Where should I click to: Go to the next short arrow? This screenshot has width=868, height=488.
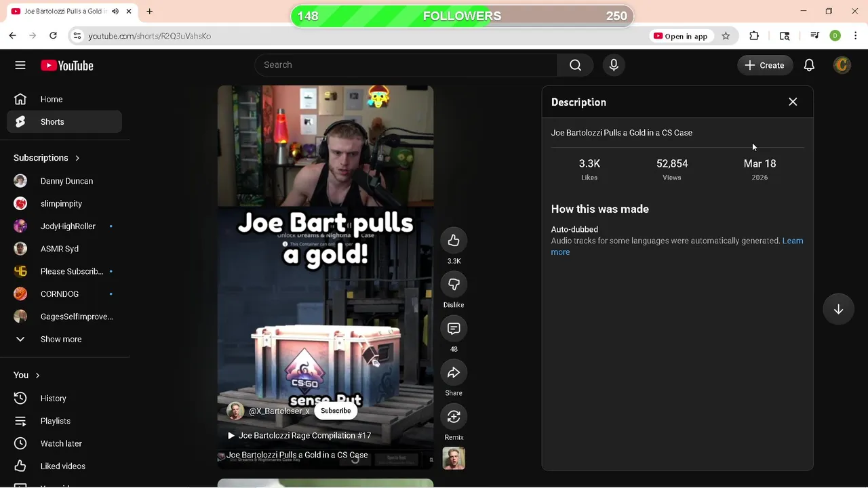[838, 309]
